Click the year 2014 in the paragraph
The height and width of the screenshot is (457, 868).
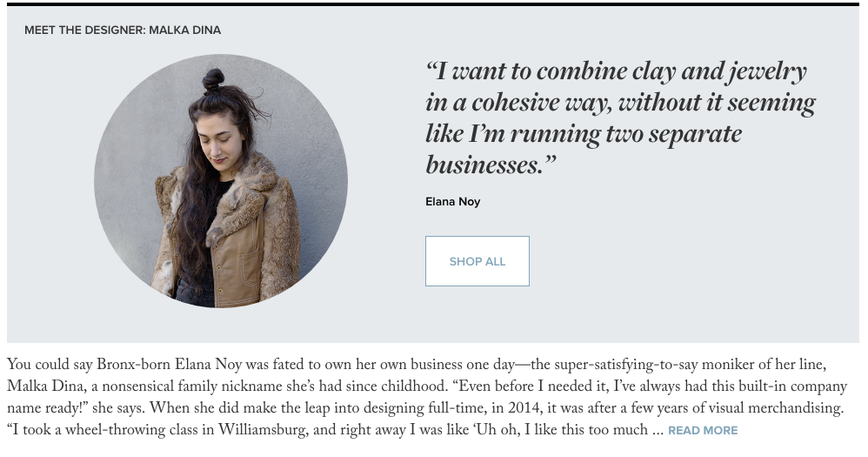[x=524, y=408]
